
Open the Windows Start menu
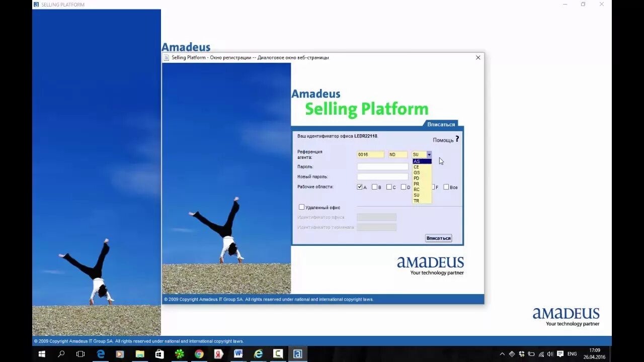click(x=42, y=354)
